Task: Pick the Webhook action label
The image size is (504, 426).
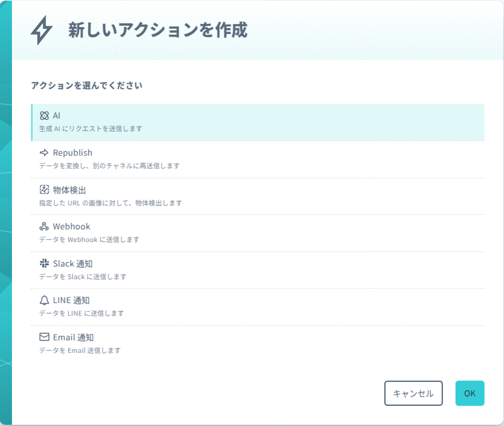Action: tap(71, 227)
